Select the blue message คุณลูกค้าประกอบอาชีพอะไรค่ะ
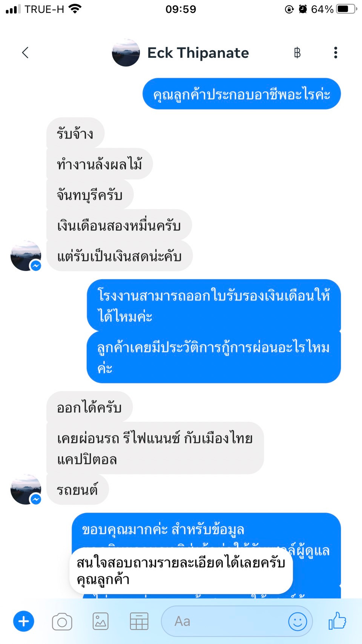The height and width of the screenshot is (644, 362). click(x=242, y=94)
